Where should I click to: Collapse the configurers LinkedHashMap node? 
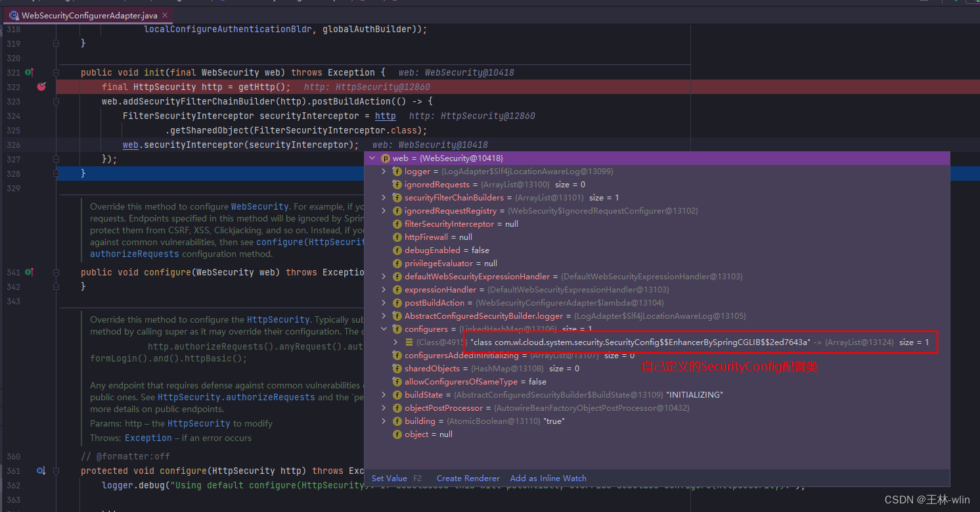tap(384, 329)
